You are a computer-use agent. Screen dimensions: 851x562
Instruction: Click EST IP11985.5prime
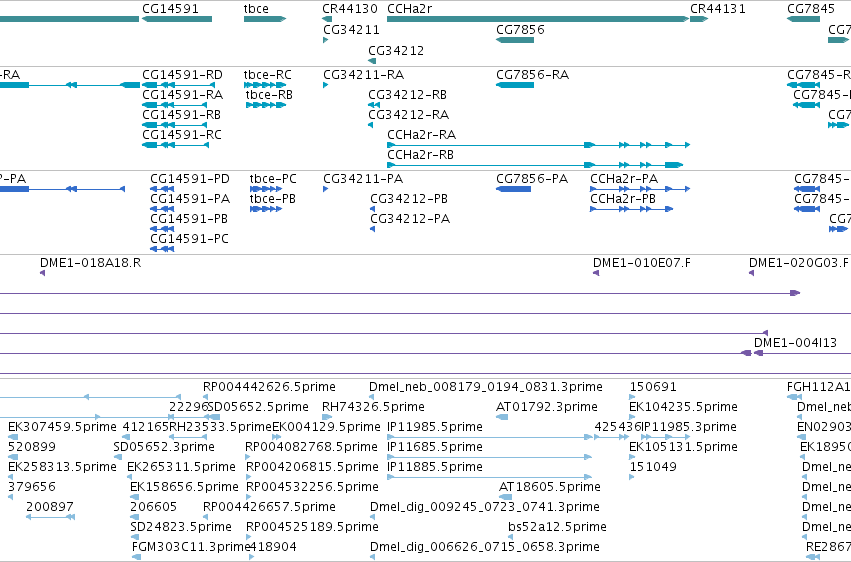tap(435, 427)
